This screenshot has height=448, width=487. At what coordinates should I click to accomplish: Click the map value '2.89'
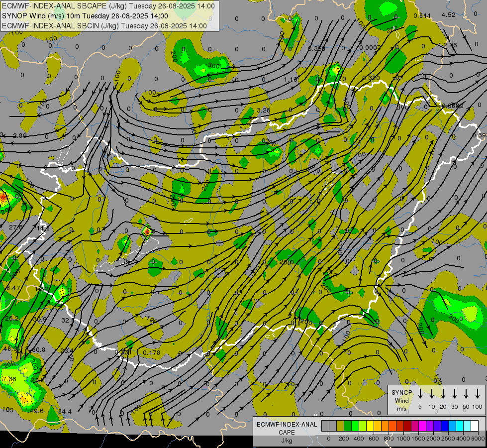click(x=20, y=135)
